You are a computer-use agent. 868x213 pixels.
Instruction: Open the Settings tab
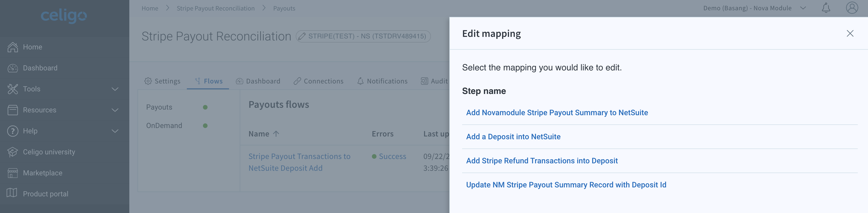[162, 81]
